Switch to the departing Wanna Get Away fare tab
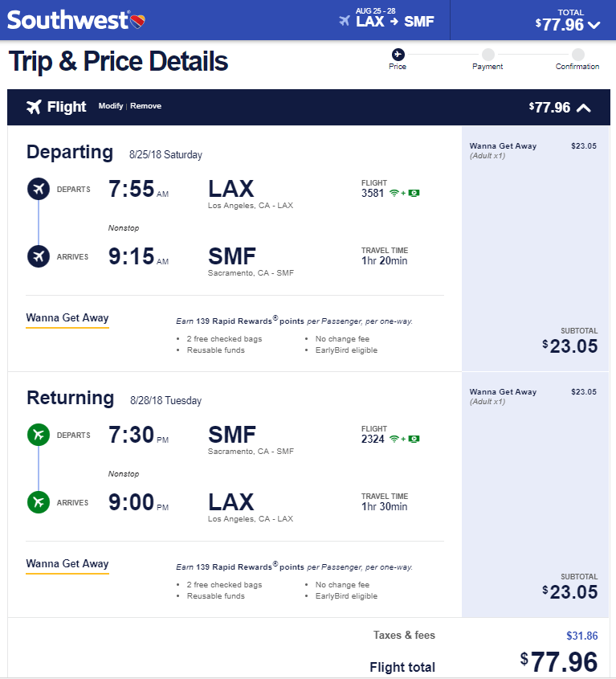616x679 pixels. (67, 318)
